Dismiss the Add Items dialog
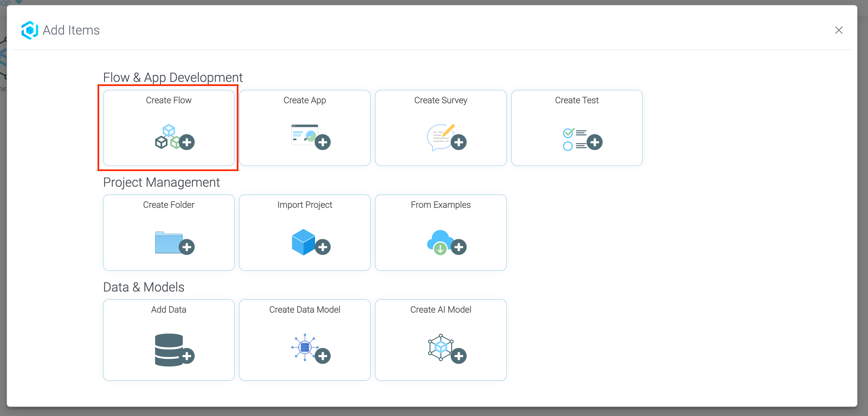The height and width of the screenshot is (416, 868). click(x=839, y=30)
